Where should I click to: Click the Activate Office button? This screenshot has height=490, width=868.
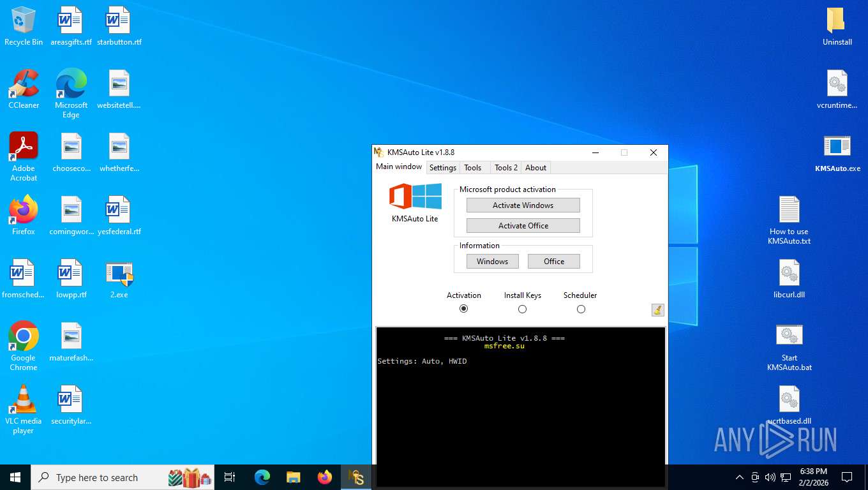523,226
